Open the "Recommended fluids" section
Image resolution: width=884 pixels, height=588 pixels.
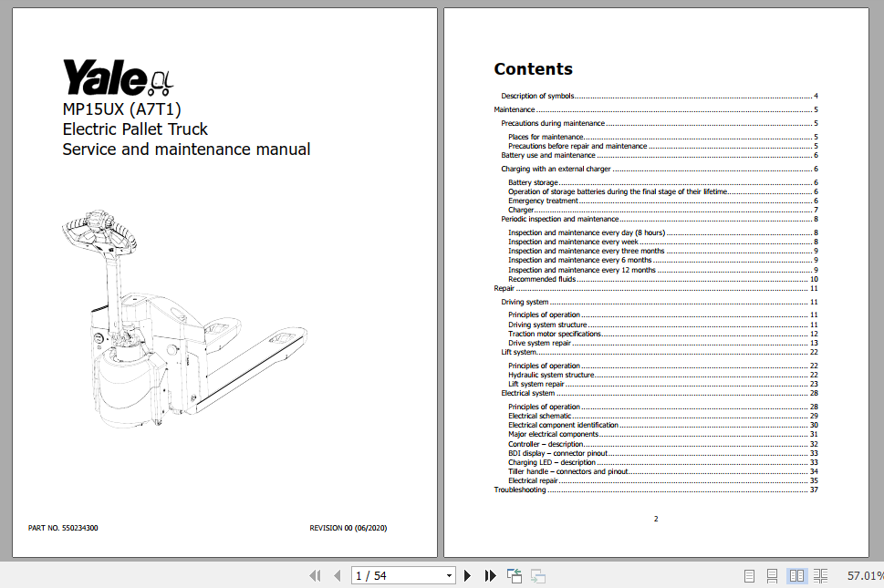pos(545,278)
